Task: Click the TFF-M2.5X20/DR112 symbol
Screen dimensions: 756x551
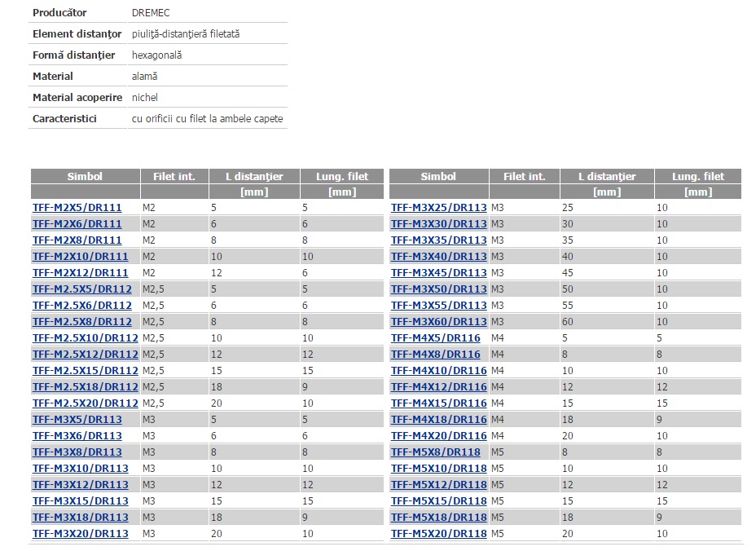Action: pyautogui.click(x=86, y=403)
